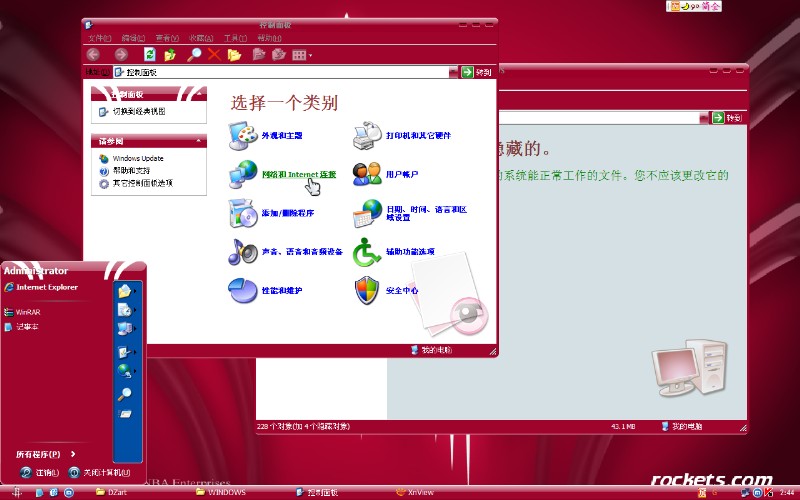This screenshot has width=800, height=500.
Task: Click the red X Delete toolbar icon
Action: pos(214,54)
